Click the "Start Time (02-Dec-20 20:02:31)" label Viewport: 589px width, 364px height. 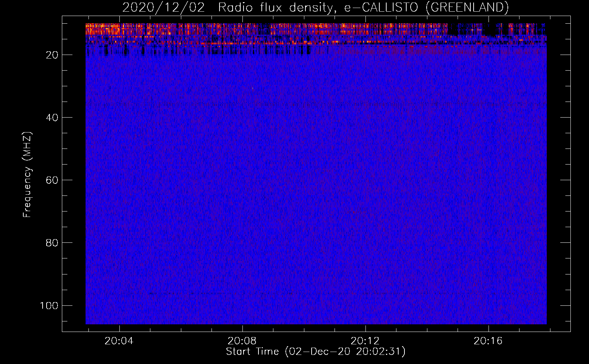coord(316,351)
